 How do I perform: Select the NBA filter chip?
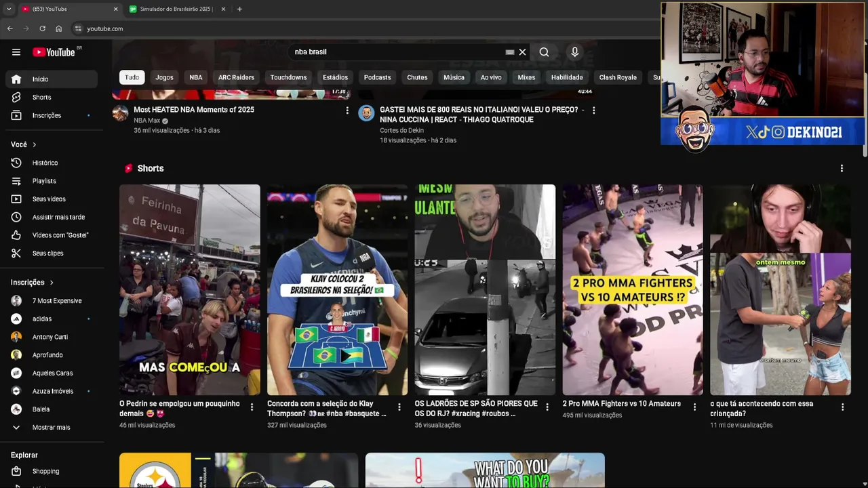pos(196,77)
